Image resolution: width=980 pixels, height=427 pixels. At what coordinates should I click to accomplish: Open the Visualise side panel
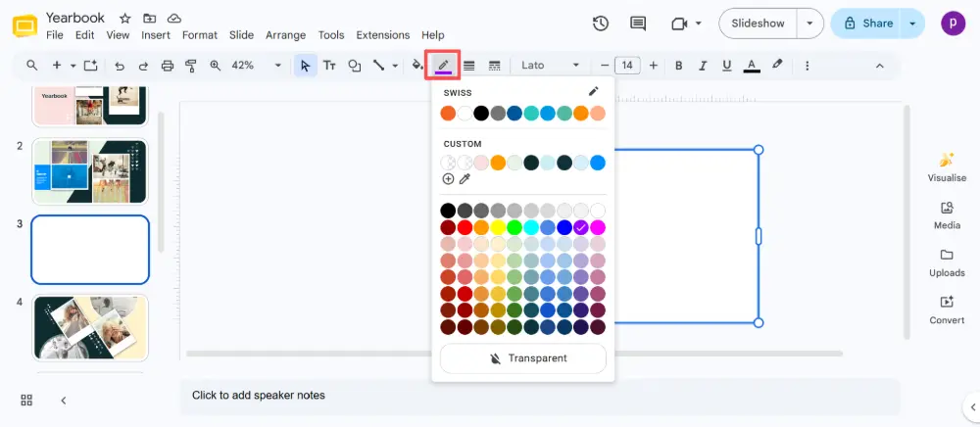pos(947,167)
